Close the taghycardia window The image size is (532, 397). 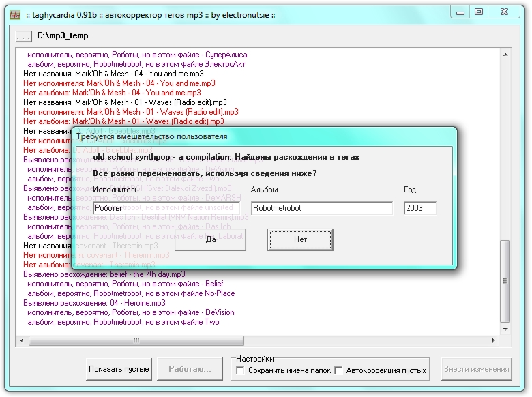point(504,12)
